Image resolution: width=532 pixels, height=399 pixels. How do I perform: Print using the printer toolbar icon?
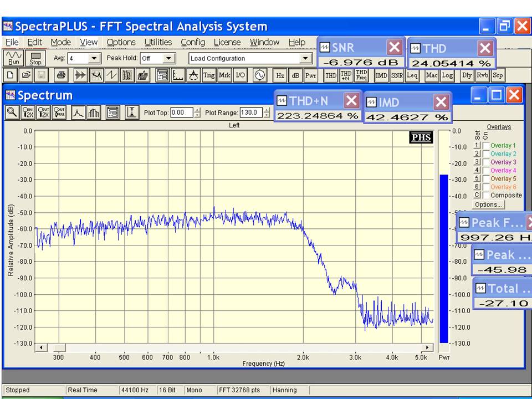click(x=61, y=75)
